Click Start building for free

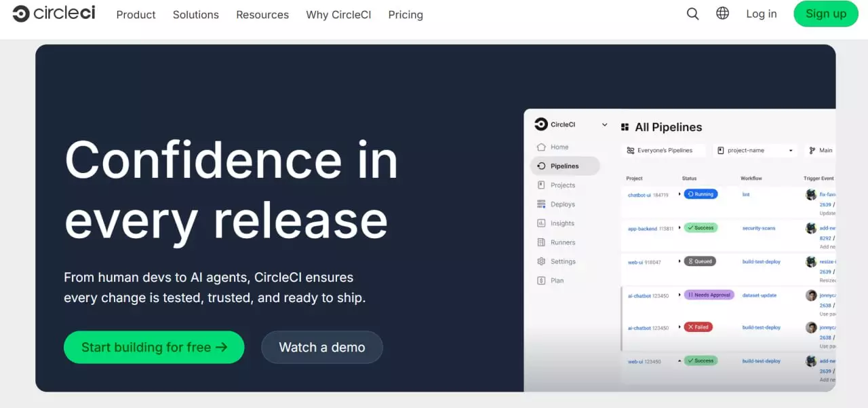153,347
